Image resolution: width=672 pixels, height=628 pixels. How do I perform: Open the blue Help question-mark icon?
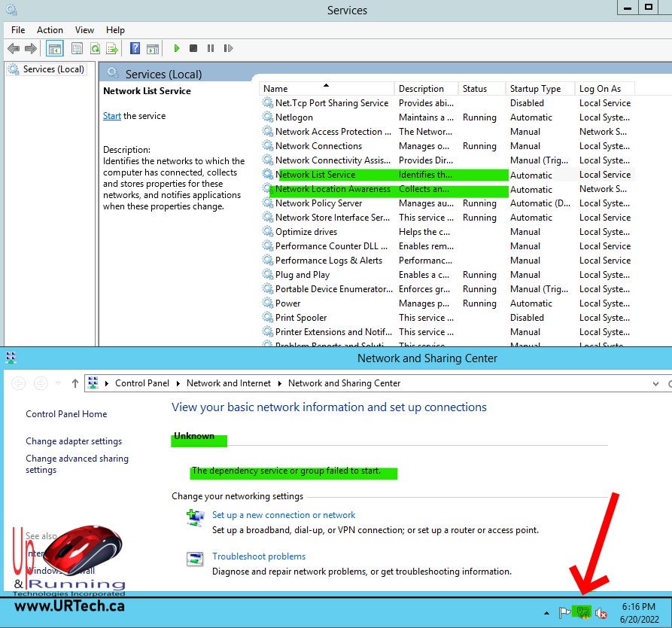(x=135, y=48)
